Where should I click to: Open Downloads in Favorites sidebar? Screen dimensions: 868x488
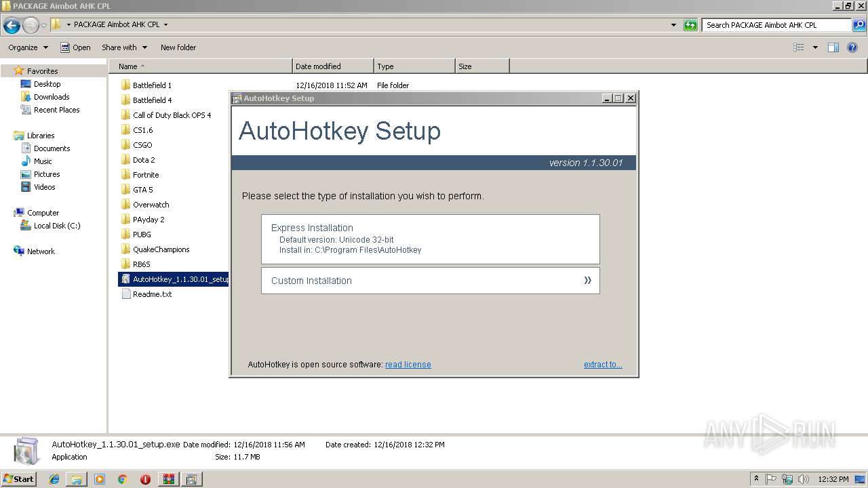(x=52, y=97)
